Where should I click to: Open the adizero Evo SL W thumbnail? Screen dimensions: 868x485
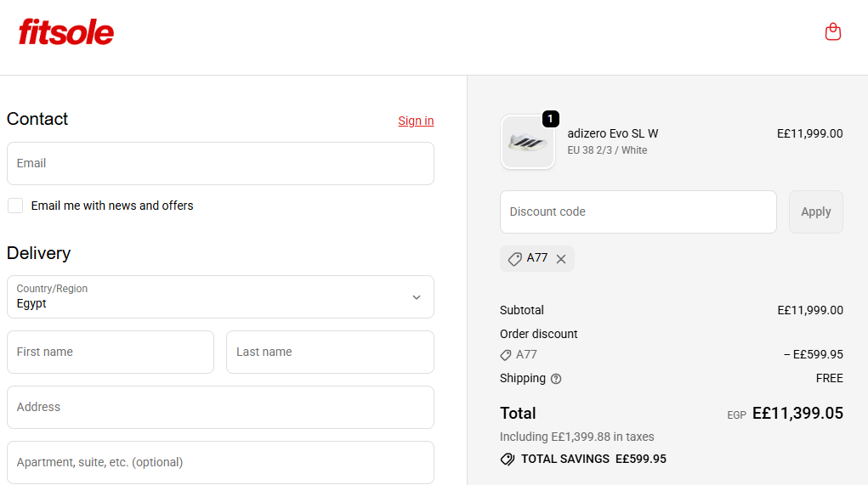tap(528, 143)
